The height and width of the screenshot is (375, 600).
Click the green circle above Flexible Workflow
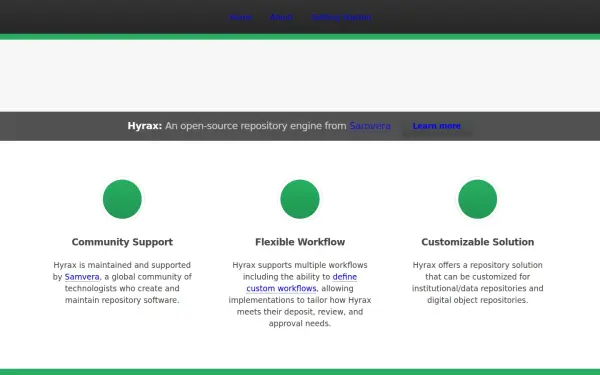[300, 199]
